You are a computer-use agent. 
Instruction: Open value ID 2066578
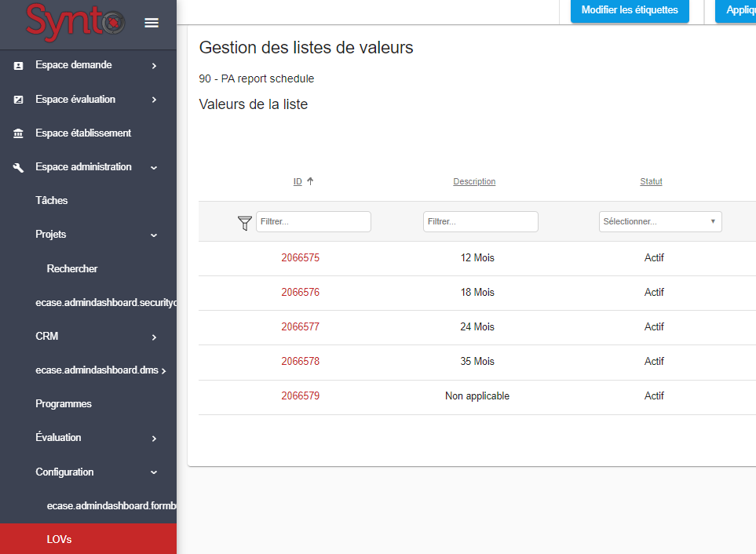point(301,361)
